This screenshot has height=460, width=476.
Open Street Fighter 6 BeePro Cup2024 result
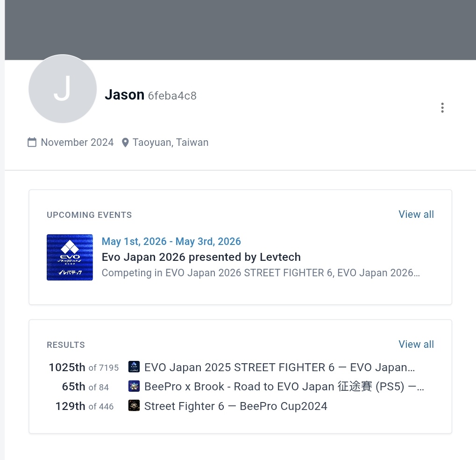[236, 406]
